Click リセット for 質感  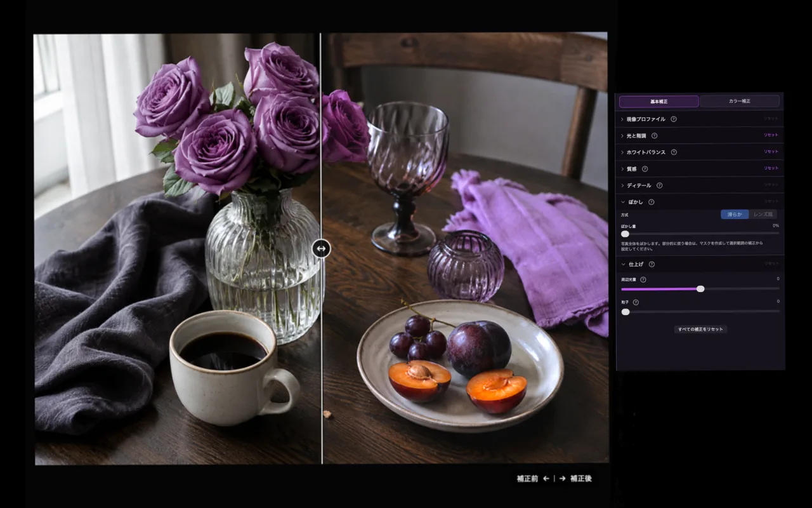coord(771,168)
